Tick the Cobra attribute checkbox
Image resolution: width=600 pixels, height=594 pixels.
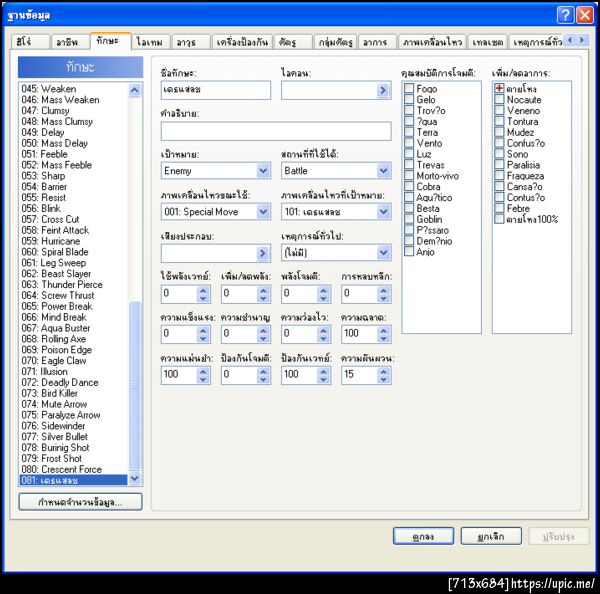(x=409, y=186)
